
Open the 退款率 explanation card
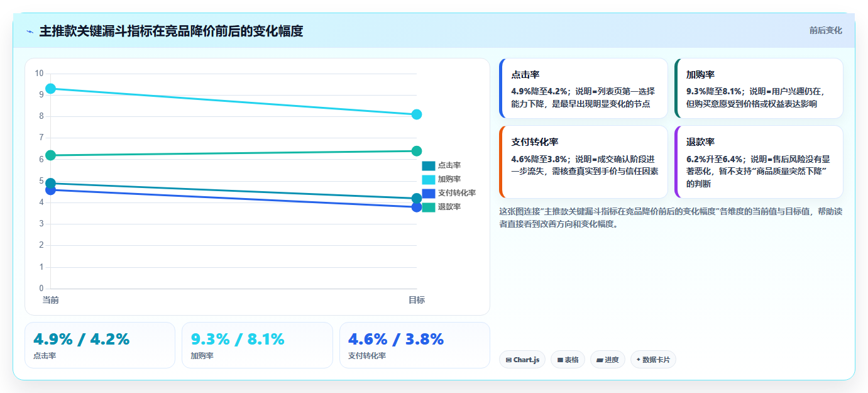[x=759, y=162]
